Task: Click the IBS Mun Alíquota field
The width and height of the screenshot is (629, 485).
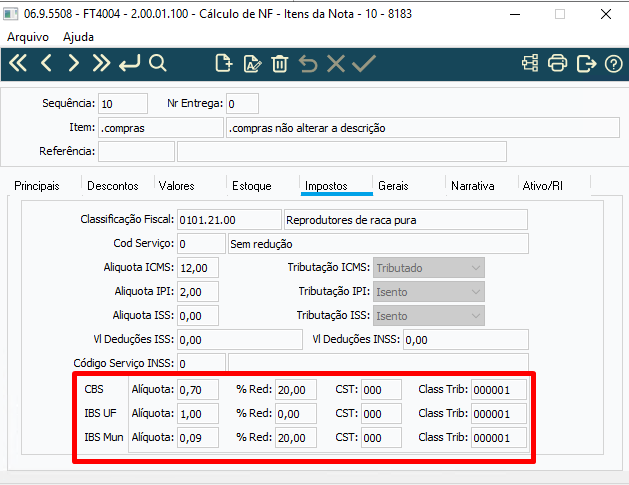Action: [198, 438]
